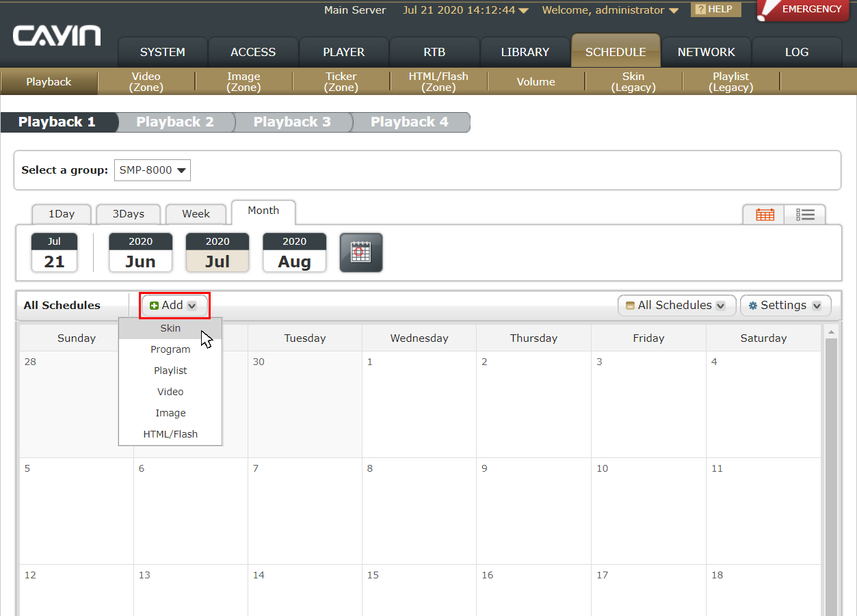Select the 2020 Jul month button
This screenshot has width=857, height=616.
(217, 252)
